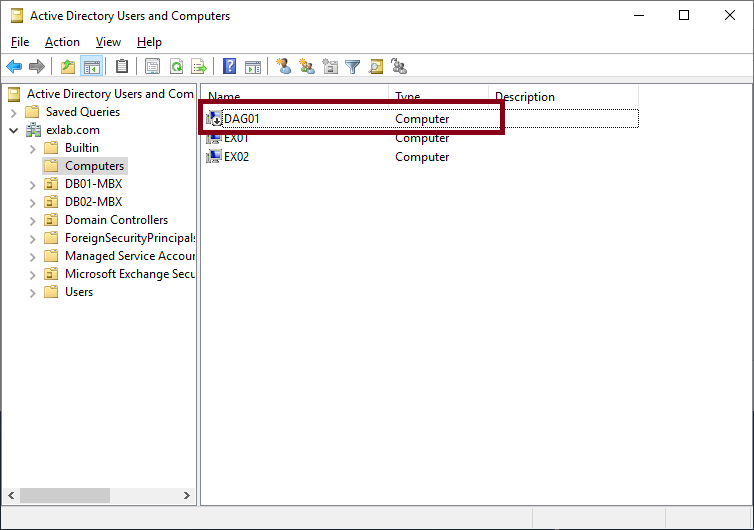Screen dimensions: 754x530
Task: Select Microsoft Exchange Security Groups in tree
Action: (x=130, y=274)
